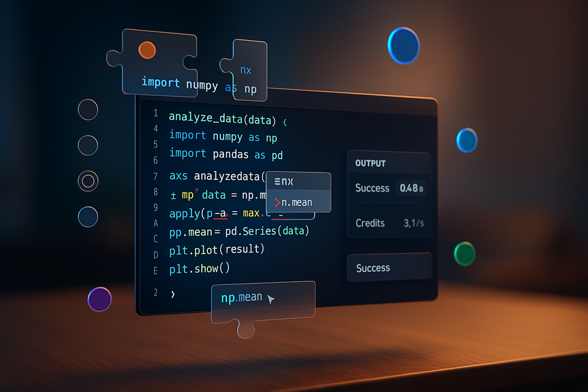Screen dimensions: 588x392
Task: Pick the green circle swatch
Action: click(465, 254)
